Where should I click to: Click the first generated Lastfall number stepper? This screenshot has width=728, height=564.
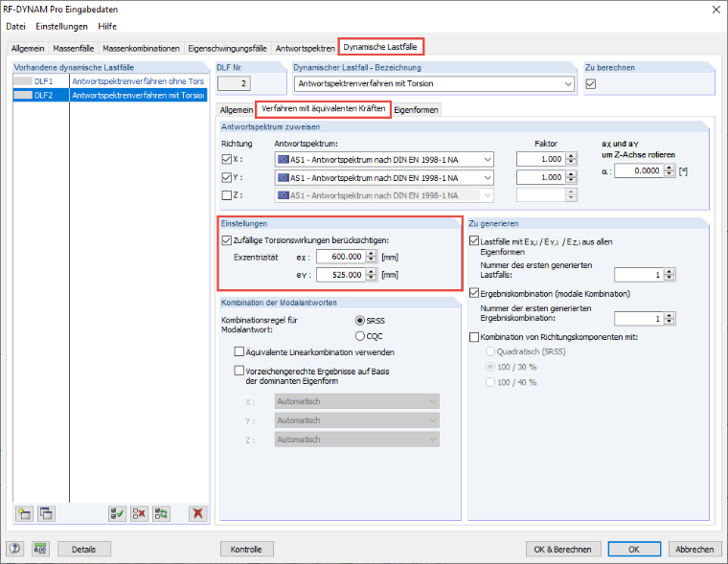(669, 275)
